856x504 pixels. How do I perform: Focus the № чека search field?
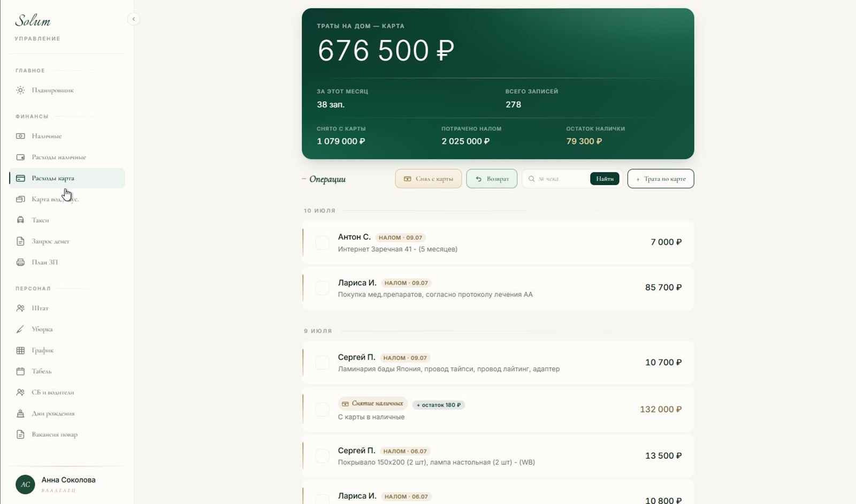click(562, 179)
